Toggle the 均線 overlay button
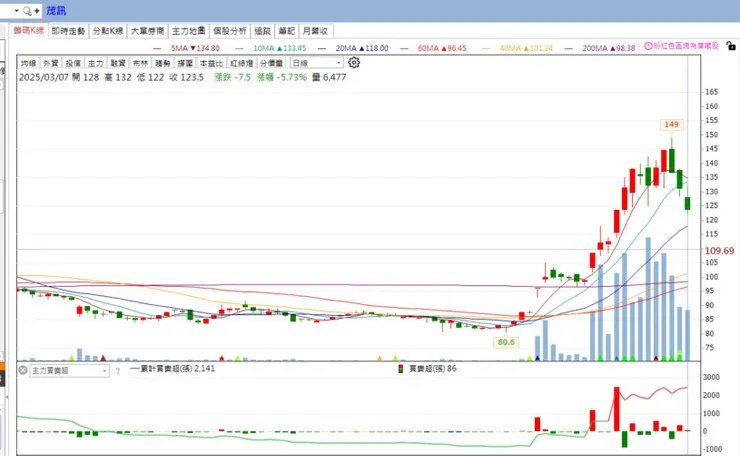The height and width of the screenshot is (456, 740). [x=28, y=63]
